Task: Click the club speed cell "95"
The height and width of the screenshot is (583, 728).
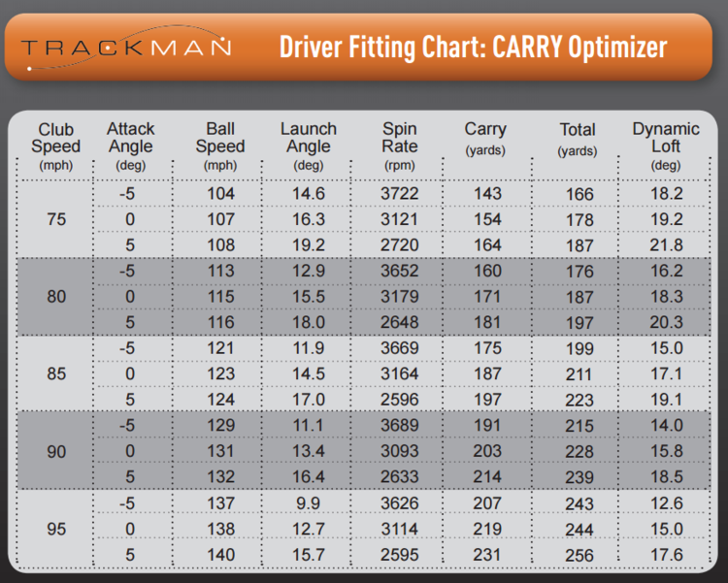Action: coord(56,529)
